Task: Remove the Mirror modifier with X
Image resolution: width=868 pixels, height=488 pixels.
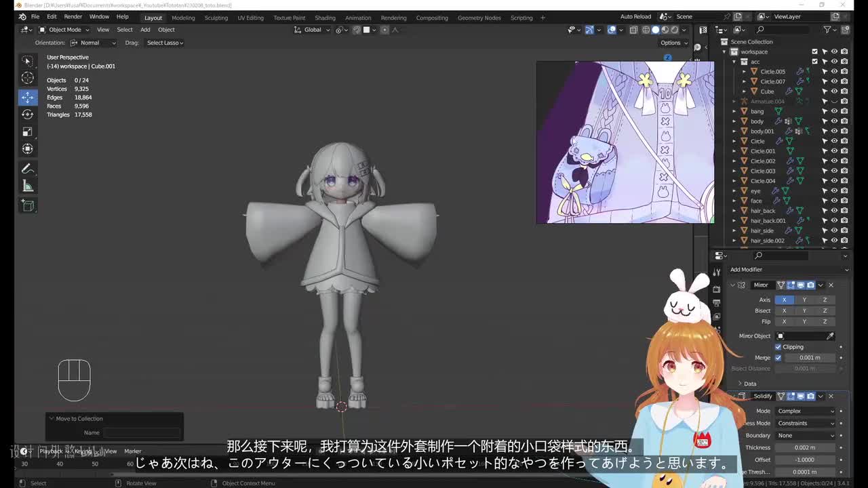Action: pos(831,285)
